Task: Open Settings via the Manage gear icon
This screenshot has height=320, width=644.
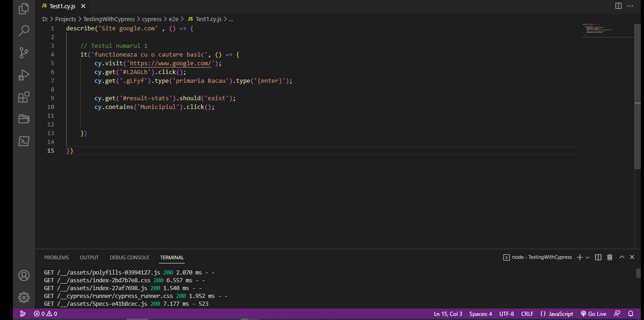Action: pos(23,297)
